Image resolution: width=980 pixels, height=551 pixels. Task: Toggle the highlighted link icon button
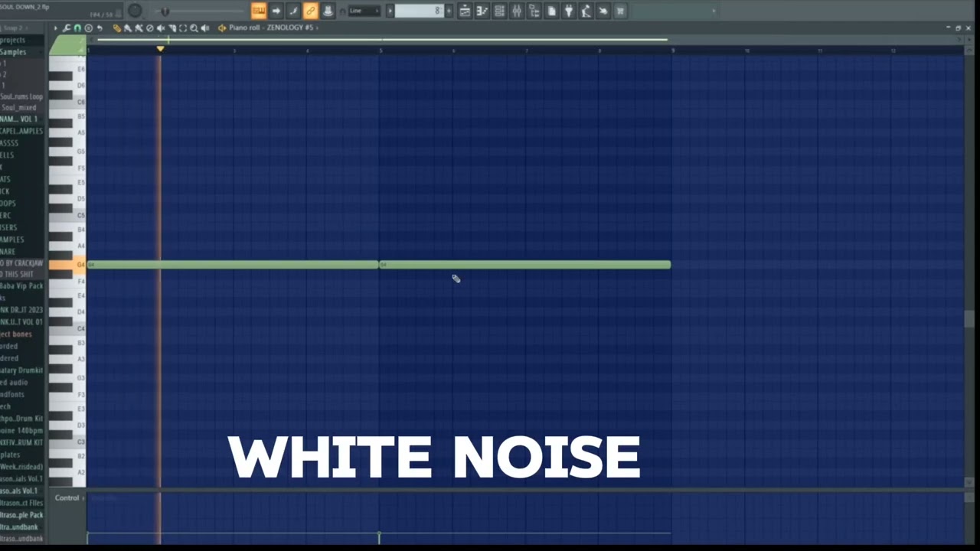pyautogui.click(x=310, y=11)
